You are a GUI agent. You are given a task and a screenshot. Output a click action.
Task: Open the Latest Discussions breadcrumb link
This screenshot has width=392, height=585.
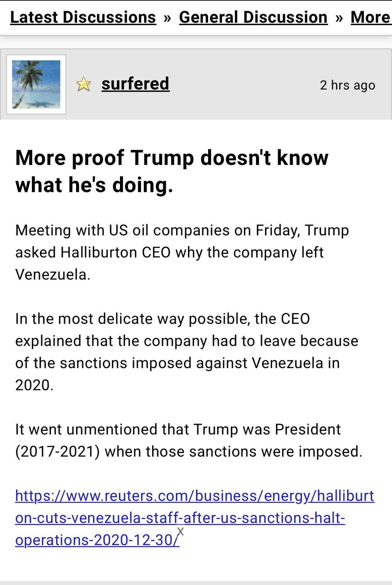click(83, 17)
